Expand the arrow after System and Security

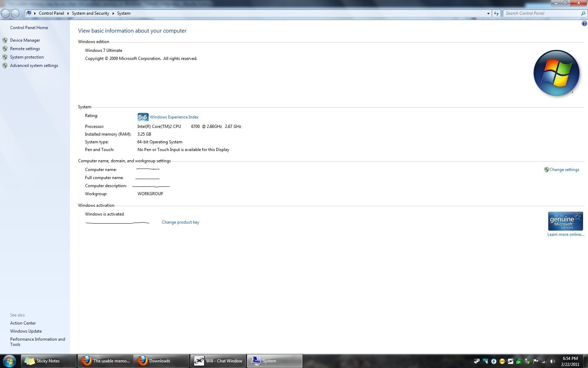click(113, 13)
